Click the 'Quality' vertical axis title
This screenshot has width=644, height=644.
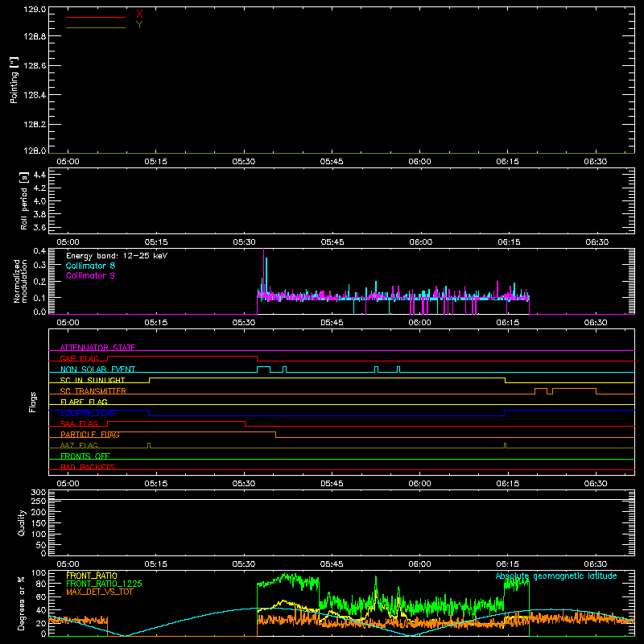(22, 522)
